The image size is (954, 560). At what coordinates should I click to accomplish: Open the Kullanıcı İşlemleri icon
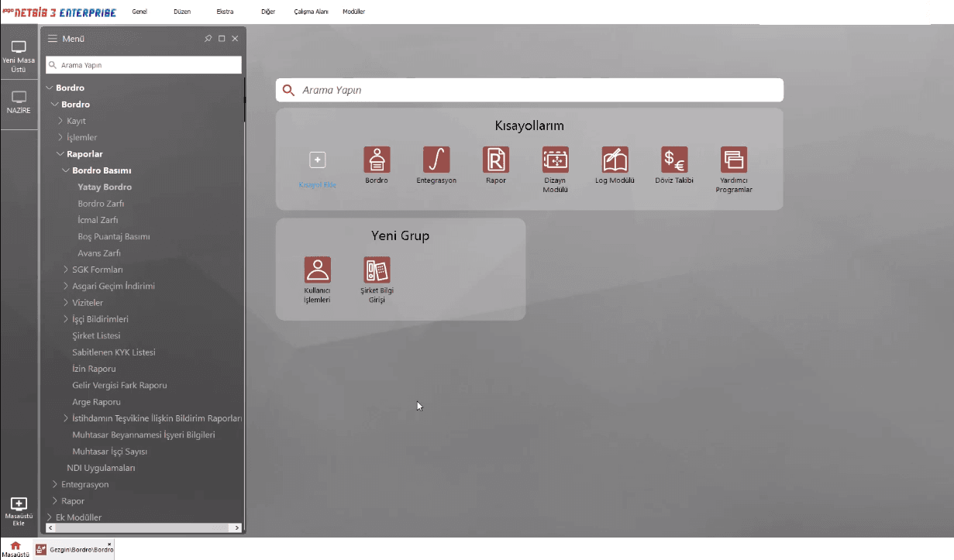click(x=317, y=270)
